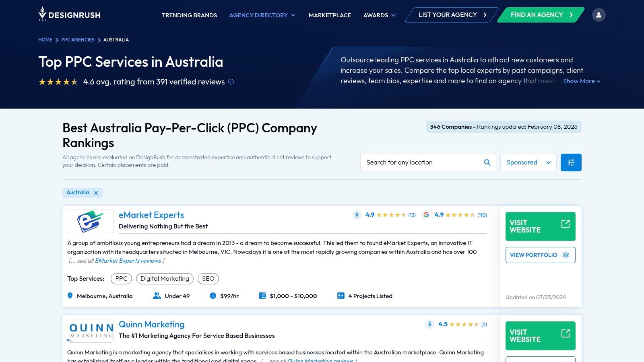Click the checklist icon by 4 Projects Listed

point(341,296)
